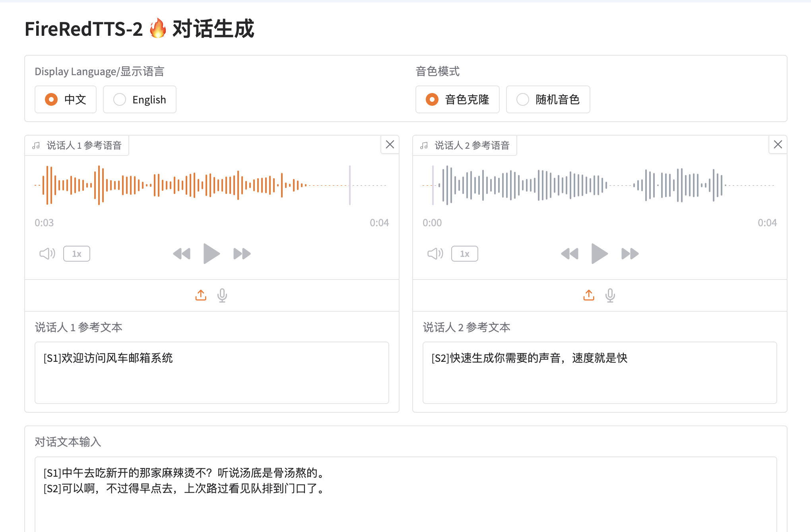Image resolution: width=811 pixels, height=532 pixels.
Task: Upload a file for speaker 1 audio
Action: point(201,295)
